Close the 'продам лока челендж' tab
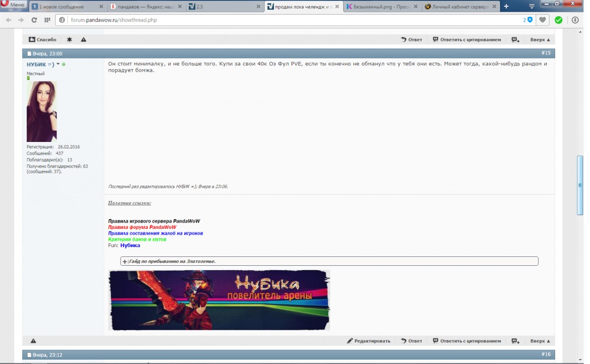590x364 pixels. (x=337, y=7)
